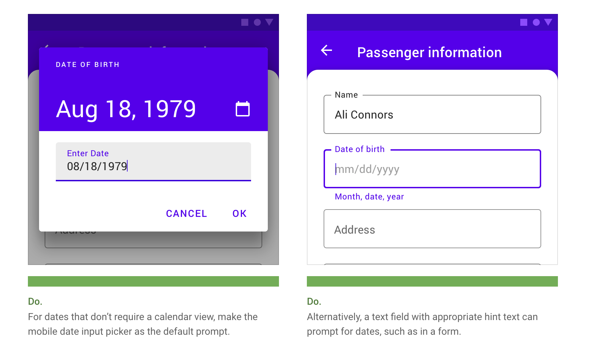
Task: Click the triangle icon in the right status bar
Action: coord(548,22)
